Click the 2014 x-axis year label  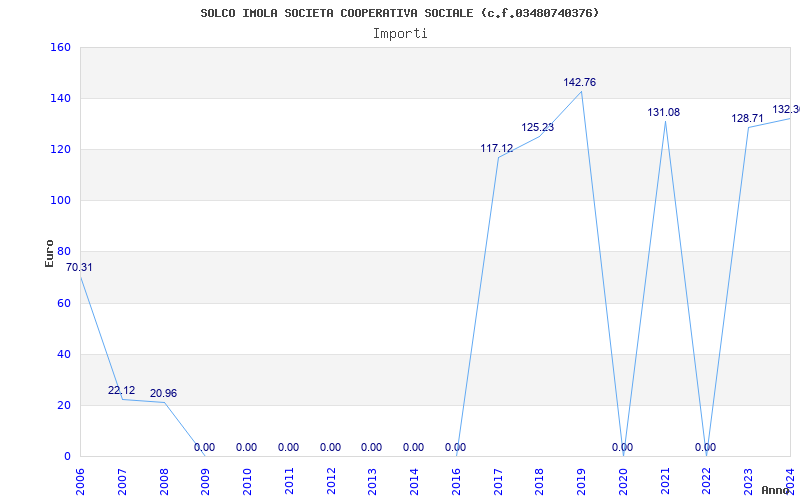[415, 481]
